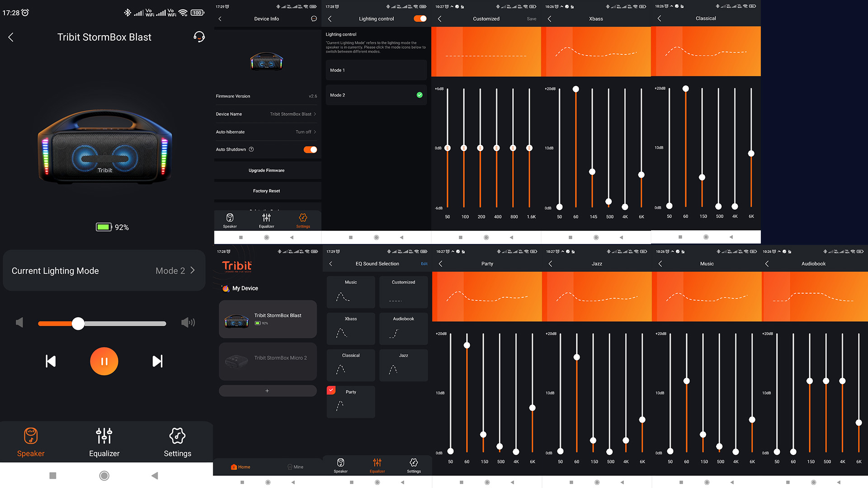Adjust the 1.6K slider in Customized EQ
This screenshot has height=488, width=868.
click(x=529, y=148)
